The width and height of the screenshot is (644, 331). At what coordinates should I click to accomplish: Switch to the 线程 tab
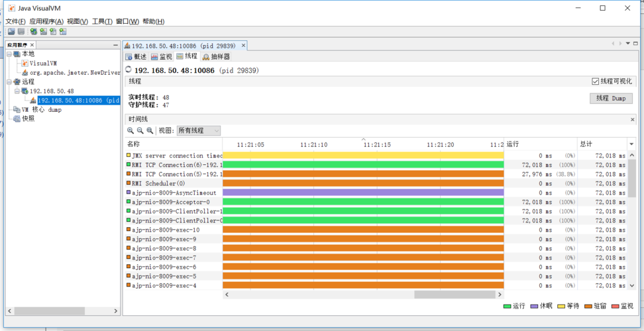click(x=187, y=56)
